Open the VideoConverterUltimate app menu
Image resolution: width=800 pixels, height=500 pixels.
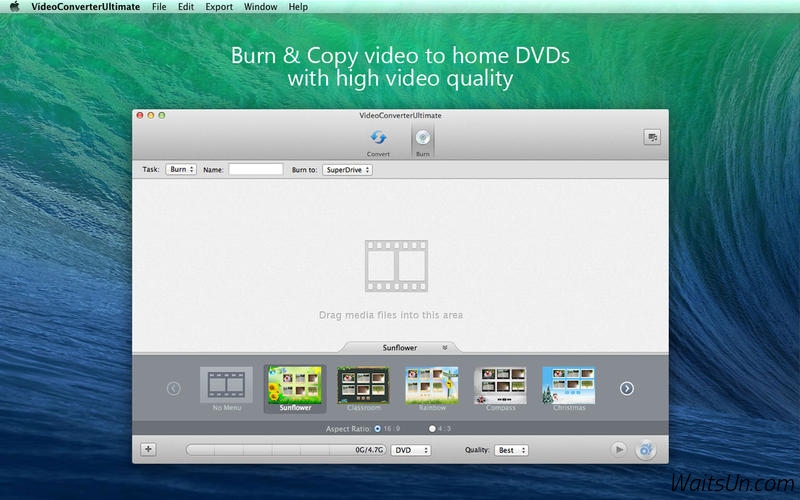point(86,7)
